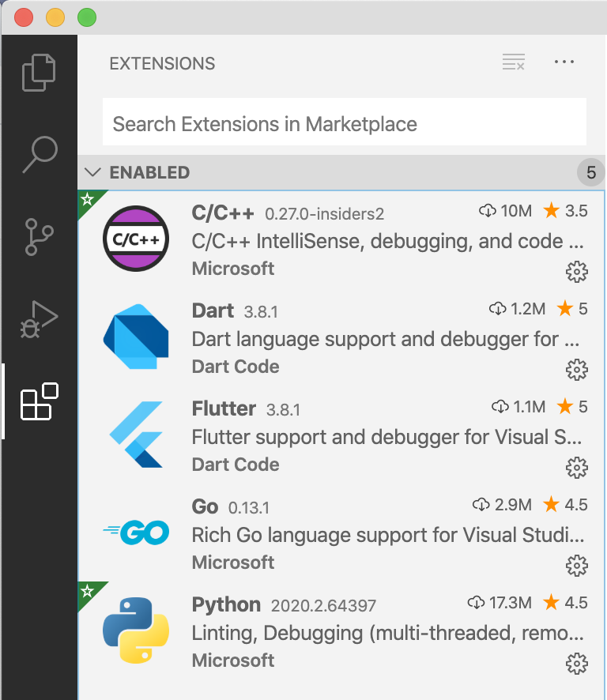
Task: Click the yellow minimize window button
Action: pos(55,18)
